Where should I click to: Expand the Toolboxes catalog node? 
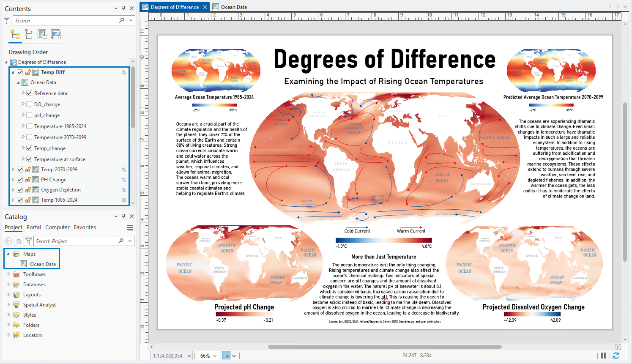[8, 274]
